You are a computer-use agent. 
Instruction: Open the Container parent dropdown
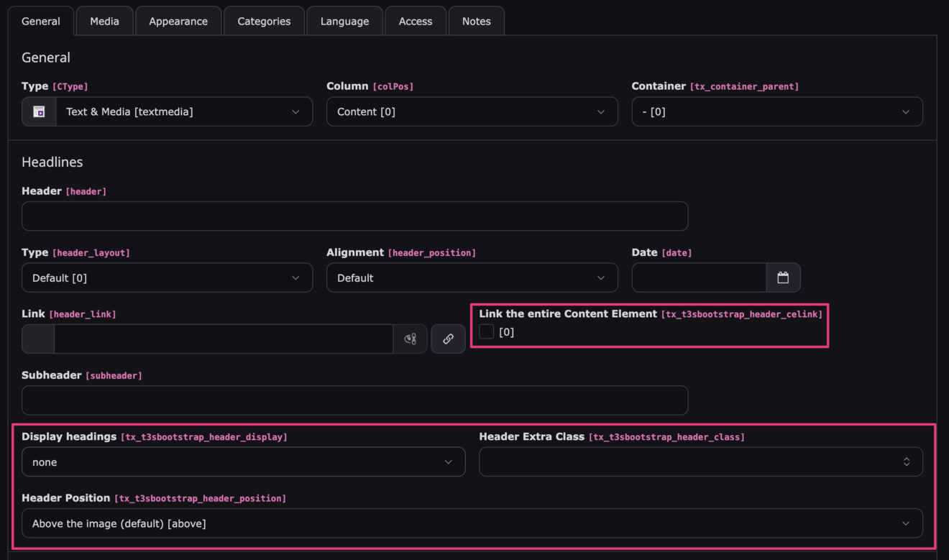coord(776,112)
